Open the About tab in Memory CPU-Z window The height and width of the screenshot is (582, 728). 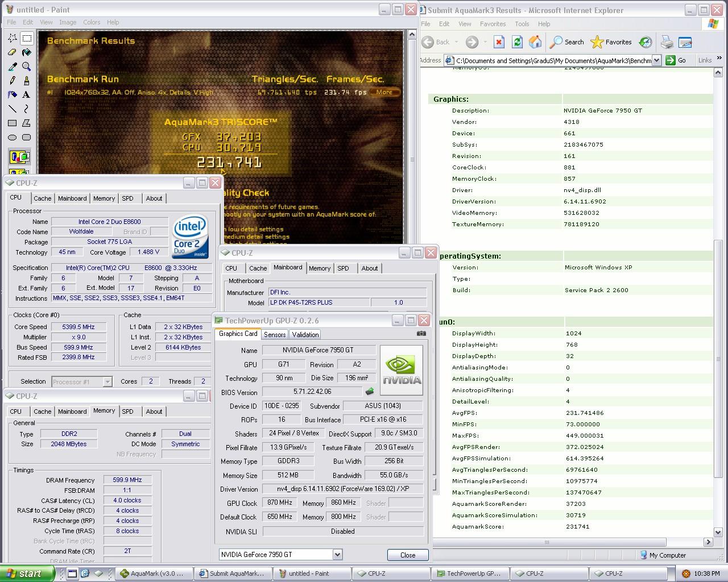(154, 411)
